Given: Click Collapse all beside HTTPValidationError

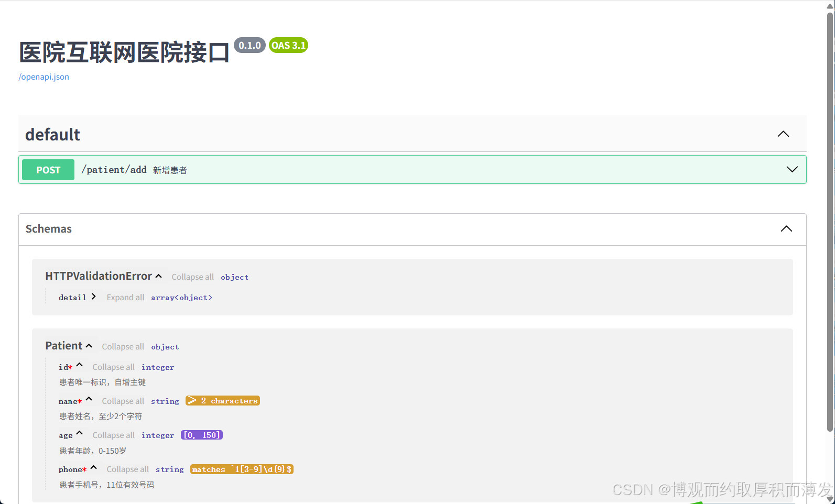Looking at the screenshot, I should (x=192, y=277).
